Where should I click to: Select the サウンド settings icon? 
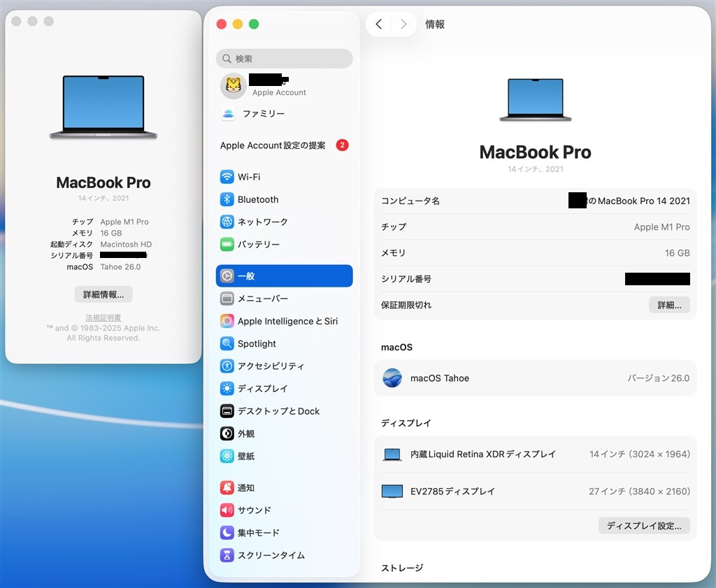point(253,510)
